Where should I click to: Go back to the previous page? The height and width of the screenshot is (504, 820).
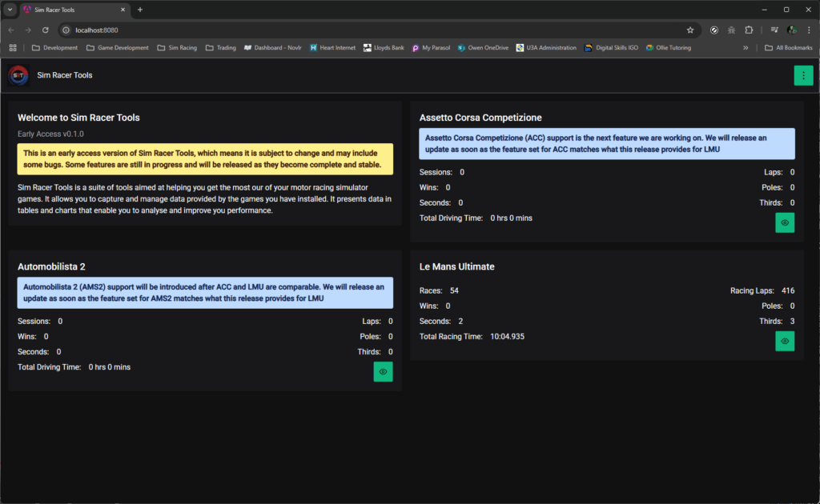pyautogui.click(x=11, y=30)
